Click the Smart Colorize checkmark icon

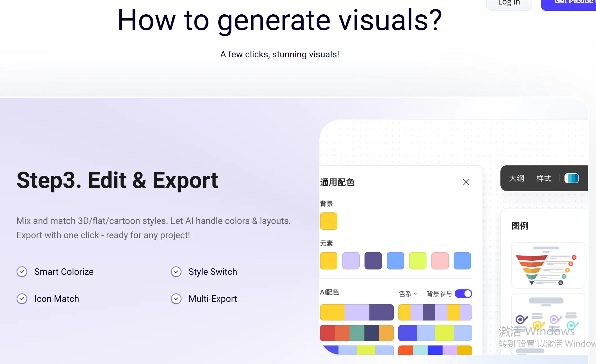click(22, 272)
